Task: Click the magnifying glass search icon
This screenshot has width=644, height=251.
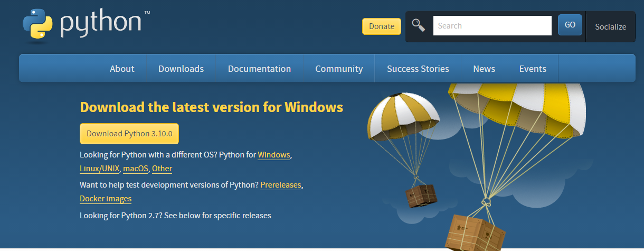Action: click(419, 25)
